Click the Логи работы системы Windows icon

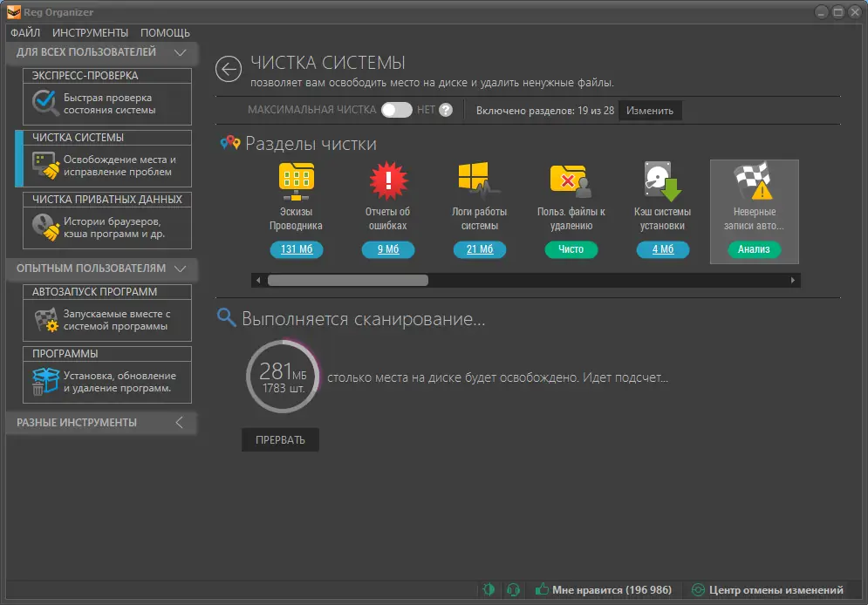(x=480, y=180)
